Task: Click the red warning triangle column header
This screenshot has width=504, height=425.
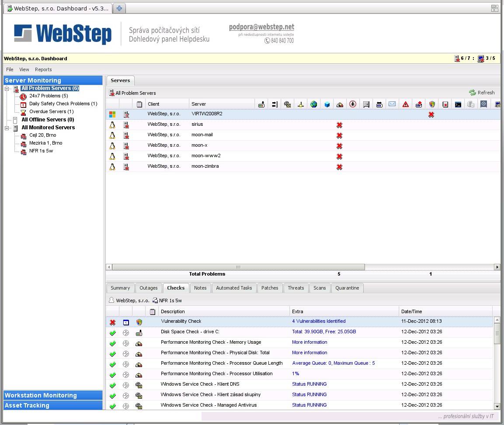Action: pyautogui.click(x=406, y=104)
